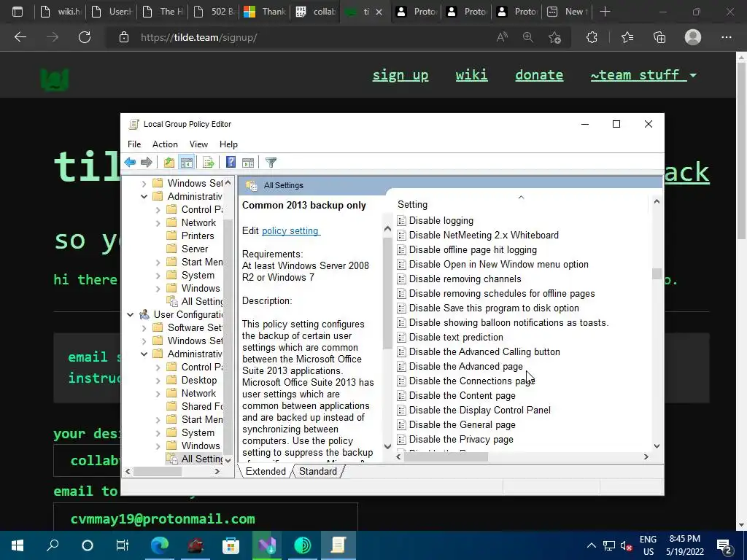Image resolution: width=747 pixels, height=560 pixels.
Task: Click the settings list horizontal scrollbar thumb
Action: 446,457
